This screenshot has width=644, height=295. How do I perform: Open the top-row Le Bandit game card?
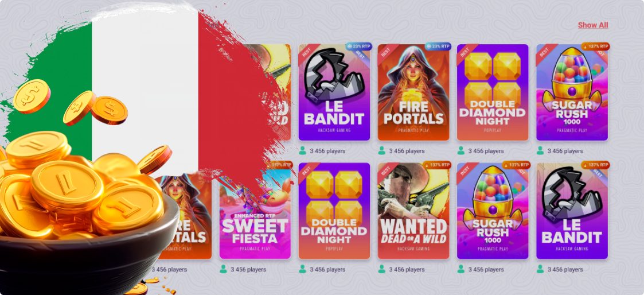tap(334, 92)
